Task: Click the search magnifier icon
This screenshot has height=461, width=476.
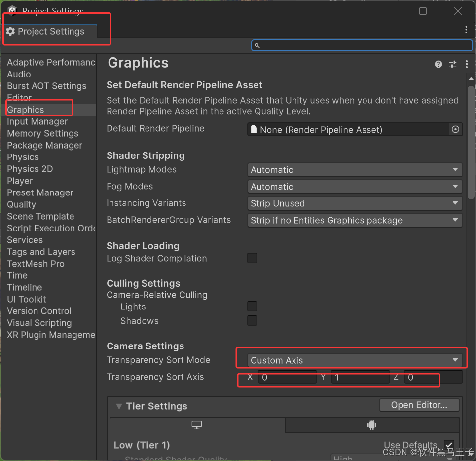Action: pyautogui.click(x=257, y=46)
